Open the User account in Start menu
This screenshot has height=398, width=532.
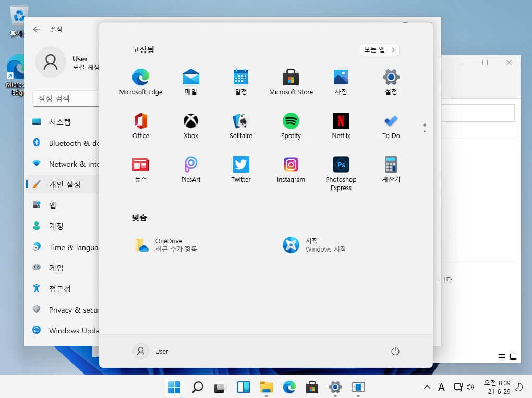(x=151, y=351)
